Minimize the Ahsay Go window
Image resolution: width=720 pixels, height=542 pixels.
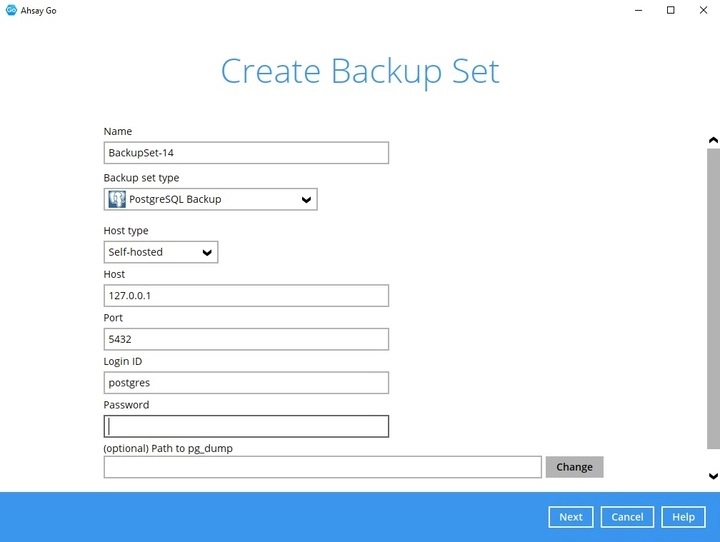638,10
